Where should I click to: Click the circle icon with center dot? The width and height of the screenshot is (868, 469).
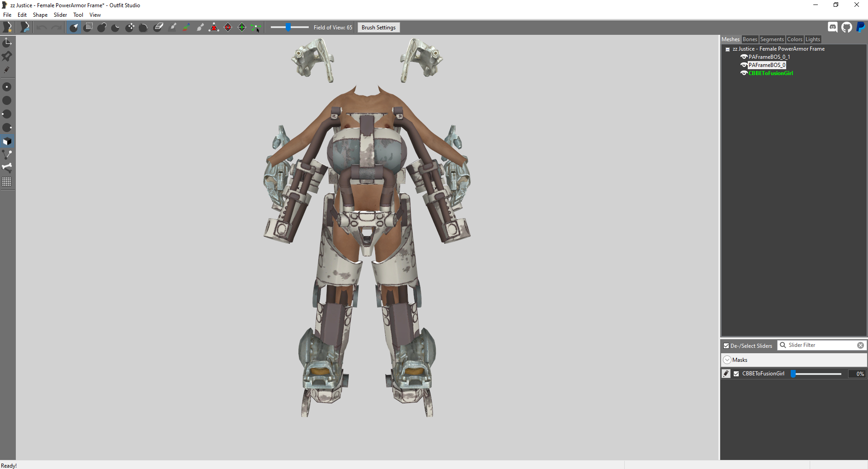pos(7,87)
